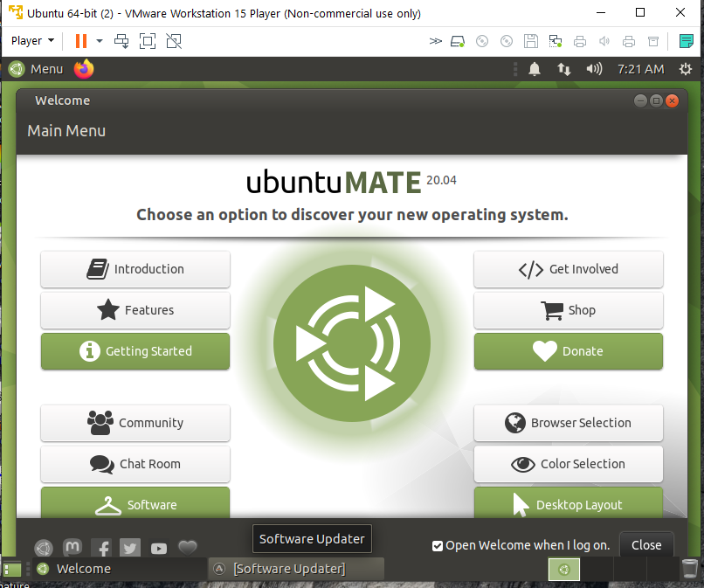Click the Ubuntu MATE website icon in footer

pyautogui.click(x=44, y=548)
